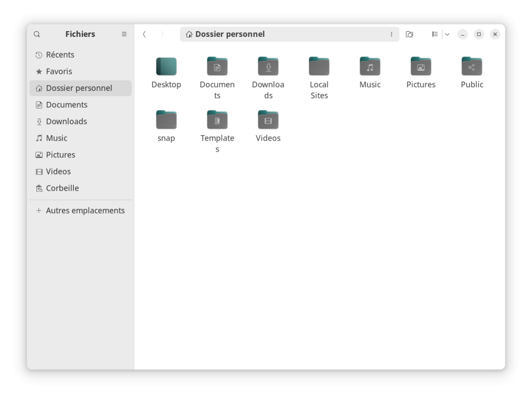Select the Desktop folder icon

tap(166, 67)
